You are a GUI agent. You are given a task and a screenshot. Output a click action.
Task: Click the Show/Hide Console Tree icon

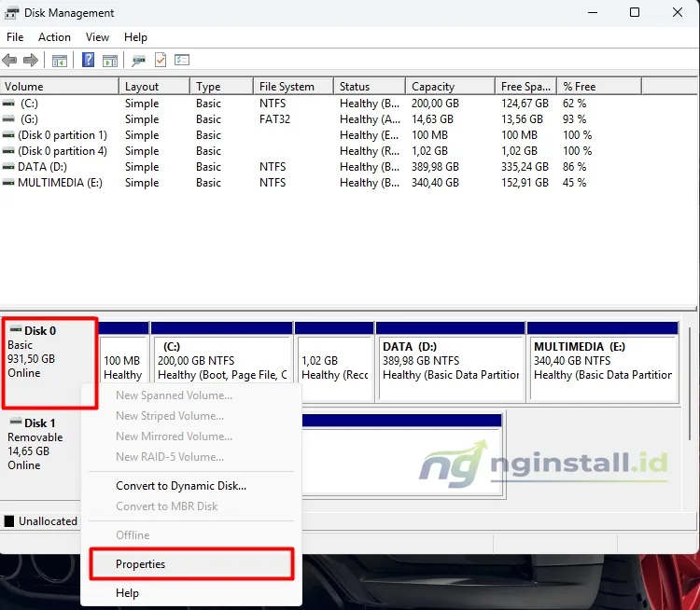click(60, 61)
